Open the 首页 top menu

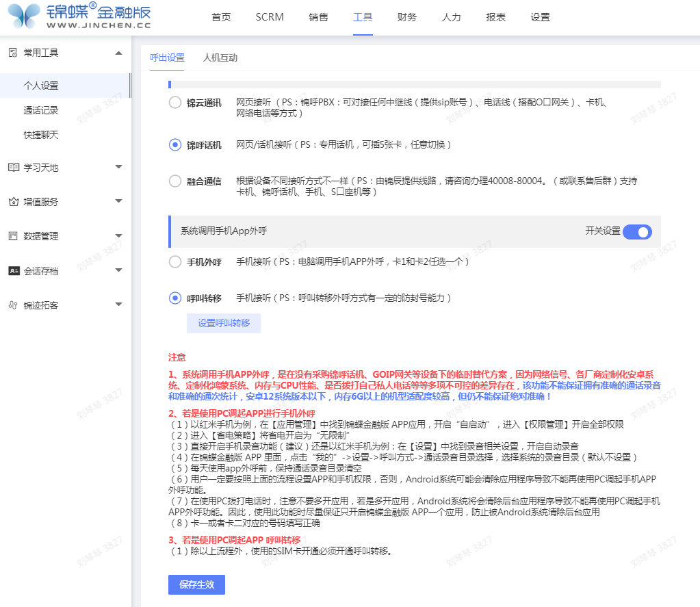tap(221, 17)
